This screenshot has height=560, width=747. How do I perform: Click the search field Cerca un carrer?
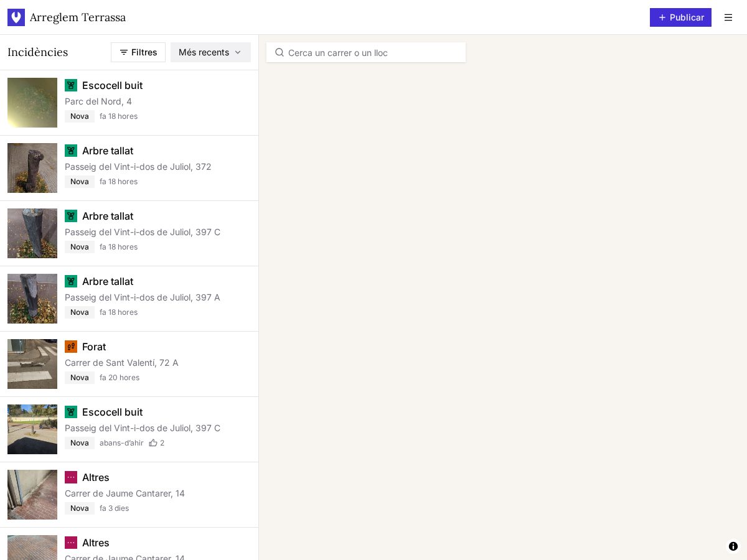[x=366, y=52]
